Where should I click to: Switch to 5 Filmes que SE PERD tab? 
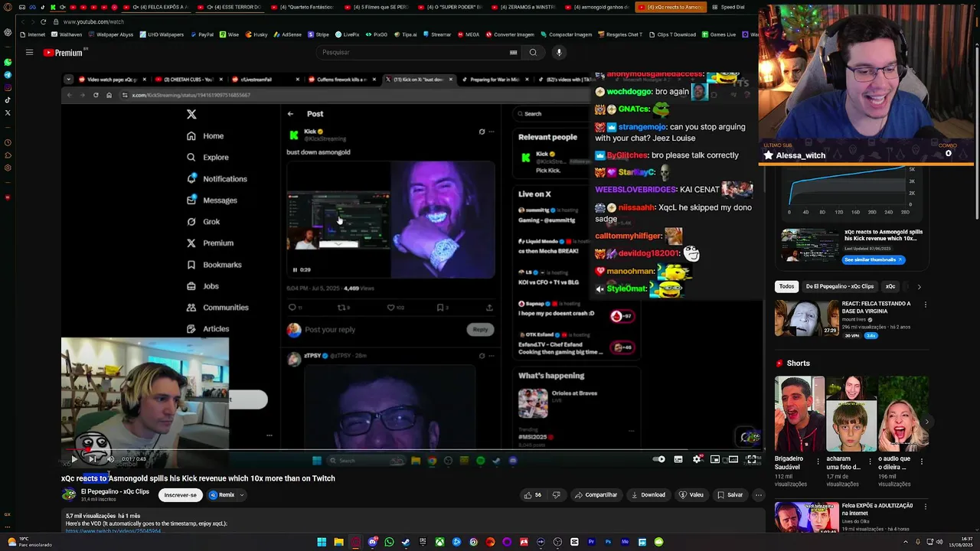click(x=378, y=7)
